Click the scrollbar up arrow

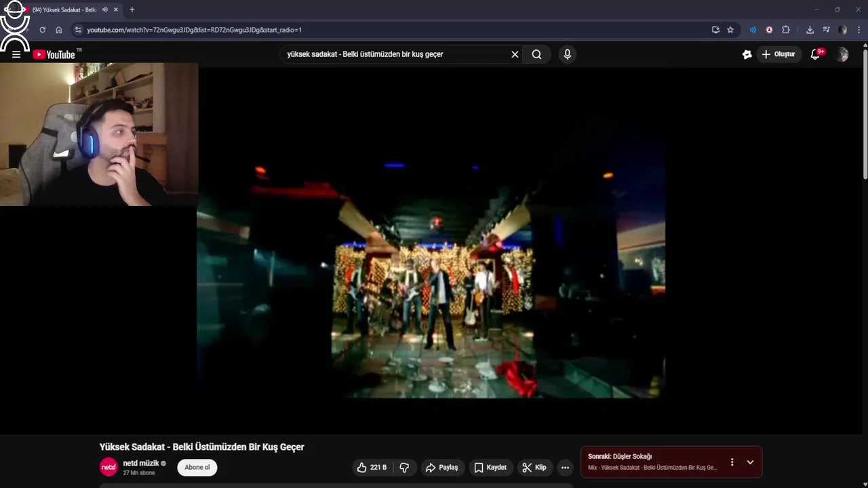click(x=865, y=45)
